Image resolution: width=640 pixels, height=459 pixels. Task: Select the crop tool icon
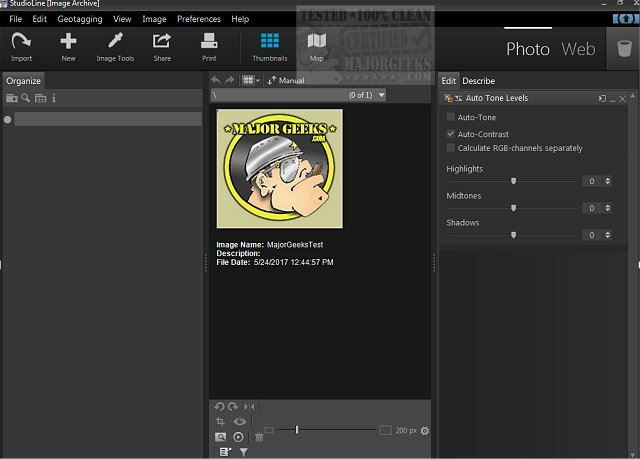point(220,422)
